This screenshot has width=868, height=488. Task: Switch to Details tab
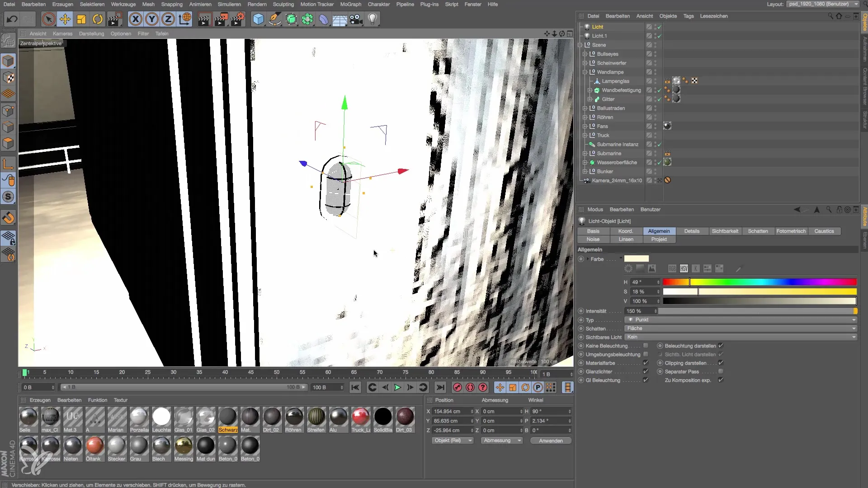pyautogui.click(x=692, y=231)
